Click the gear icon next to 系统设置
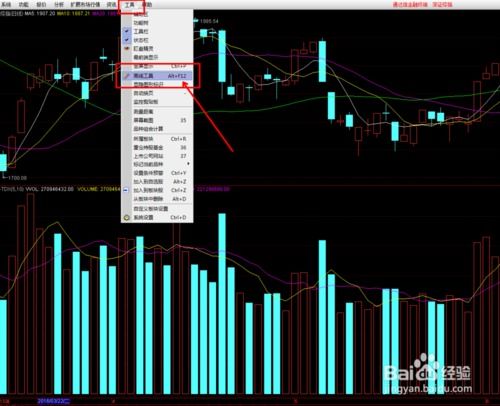This screenshot has height=406, width=500. click(127, 218)
